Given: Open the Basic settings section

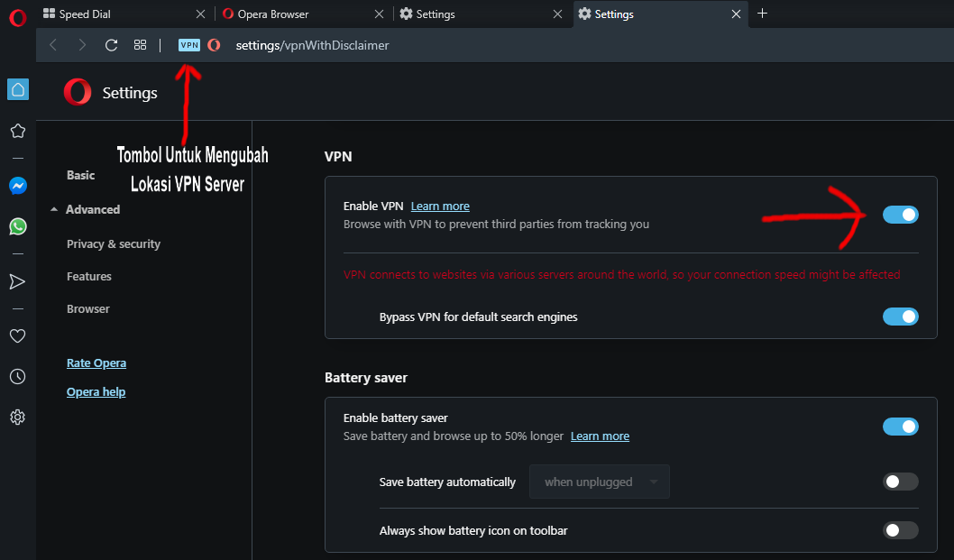Looking at the screenshot, I should (x=81, y=175).
